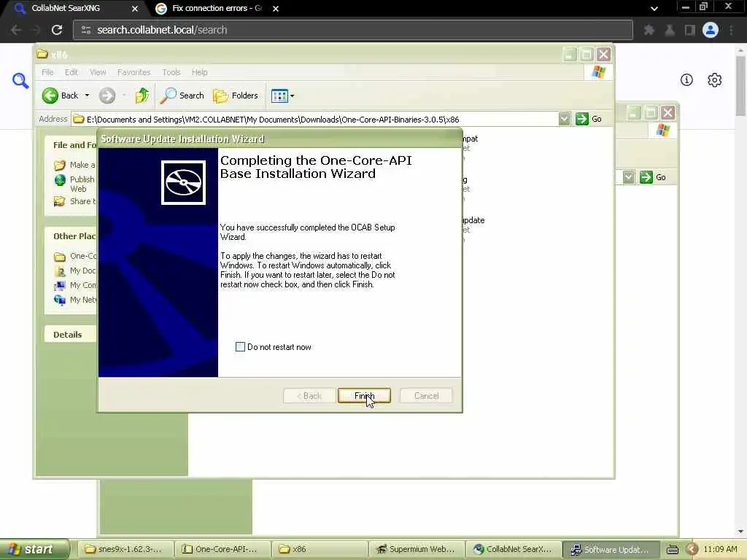Click the Share folder task icon
747x560 pixels.
(x=60, y=201)
